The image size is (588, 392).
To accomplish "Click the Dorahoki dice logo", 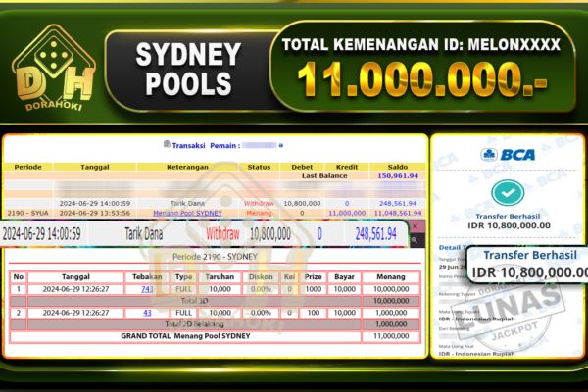I will pos(54,68).
